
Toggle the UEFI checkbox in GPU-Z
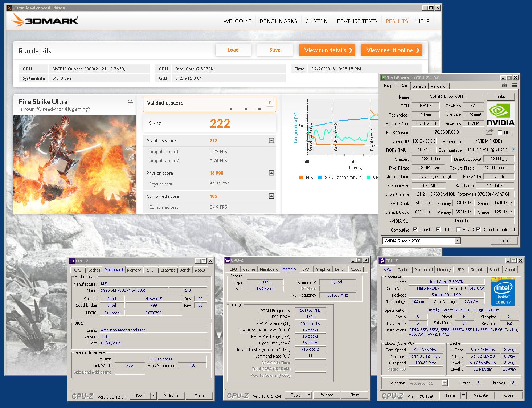coord(500,132)
